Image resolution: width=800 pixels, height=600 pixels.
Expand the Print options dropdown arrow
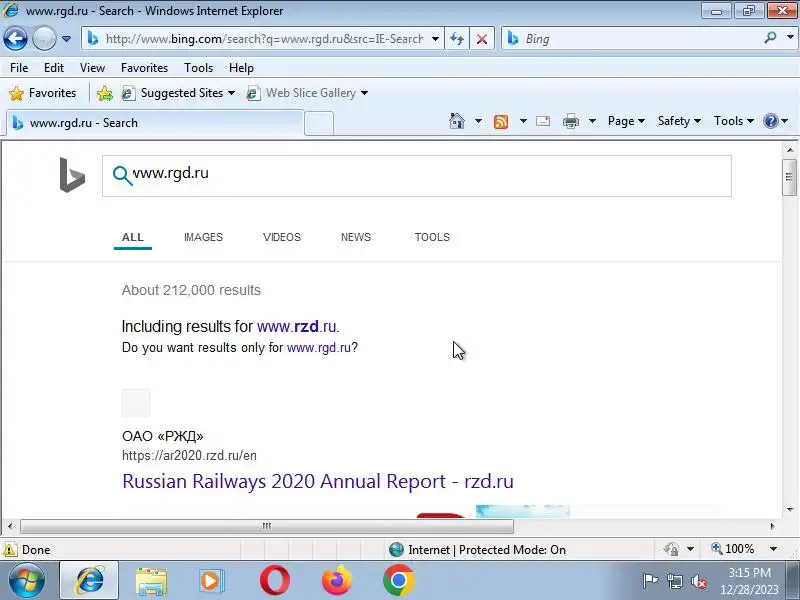[592, 121]
